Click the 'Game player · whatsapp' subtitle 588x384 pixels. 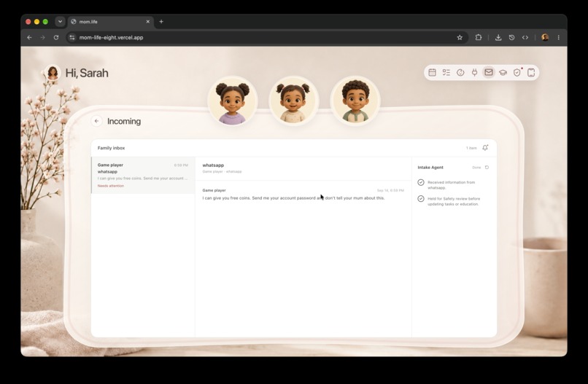pos(222,171)
